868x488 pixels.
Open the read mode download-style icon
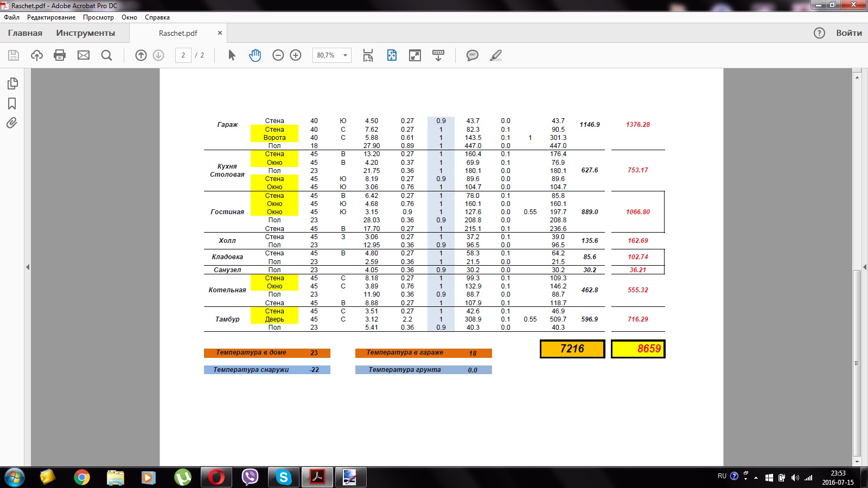438,55
